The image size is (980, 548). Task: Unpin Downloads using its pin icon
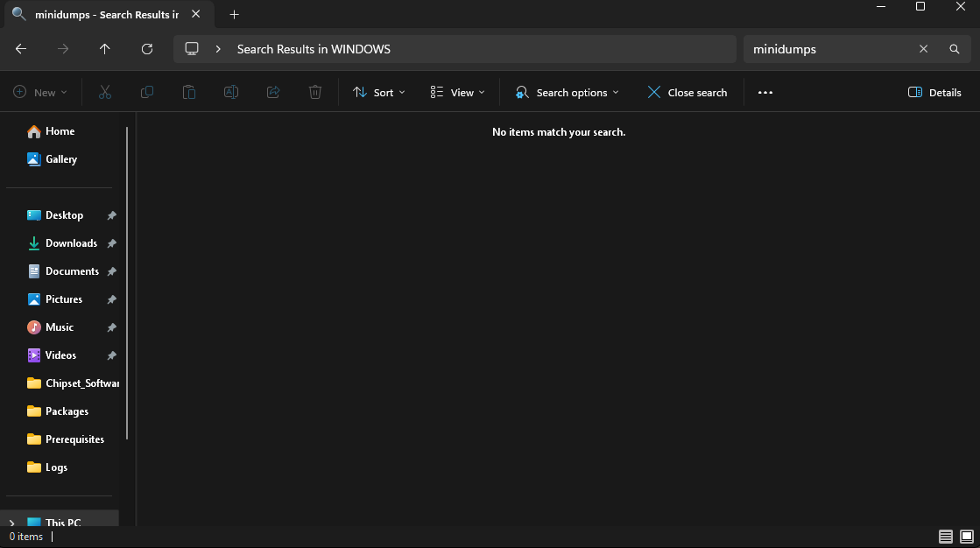coord(112,243)
